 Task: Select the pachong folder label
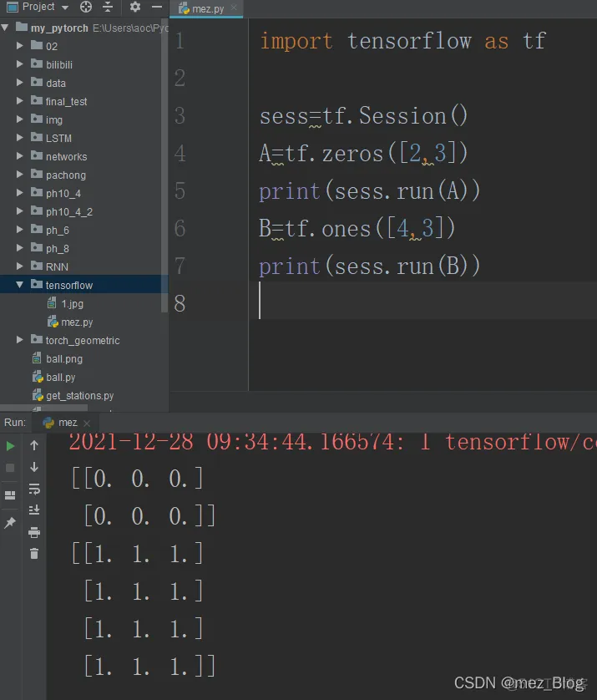coord(66,175)
